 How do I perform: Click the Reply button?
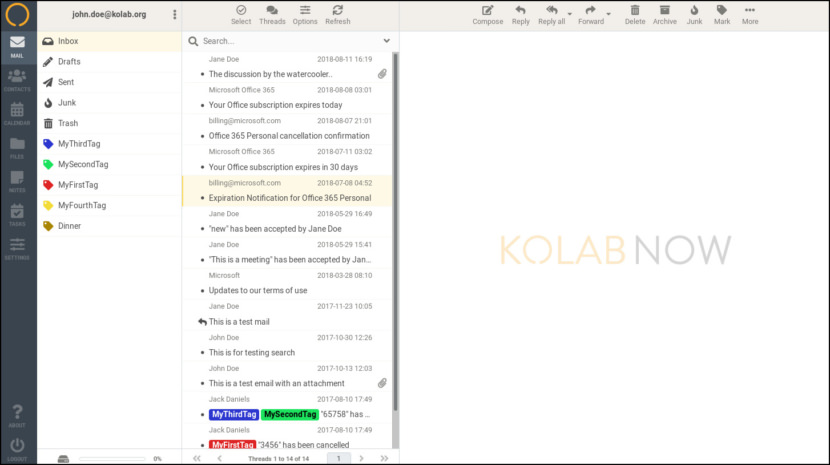coord(520,15)
